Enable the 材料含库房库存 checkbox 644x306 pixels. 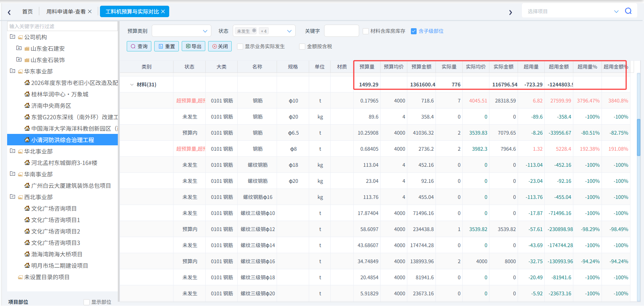click(366, 31)
